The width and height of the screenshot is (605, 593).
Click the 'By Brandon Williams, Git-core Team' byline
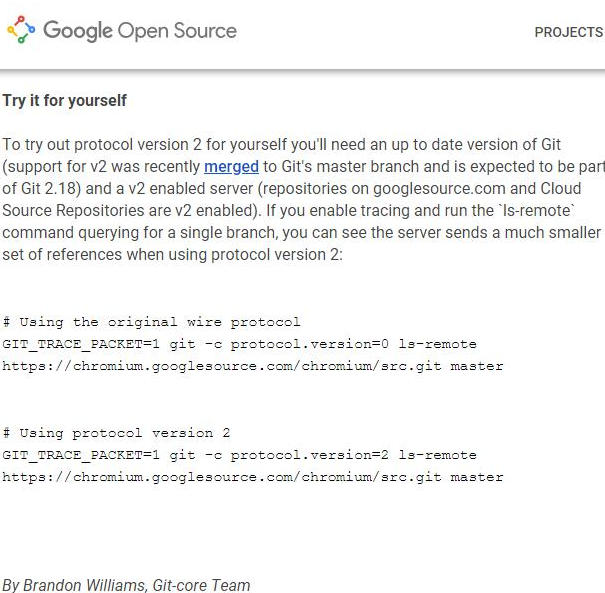point(126,585)
